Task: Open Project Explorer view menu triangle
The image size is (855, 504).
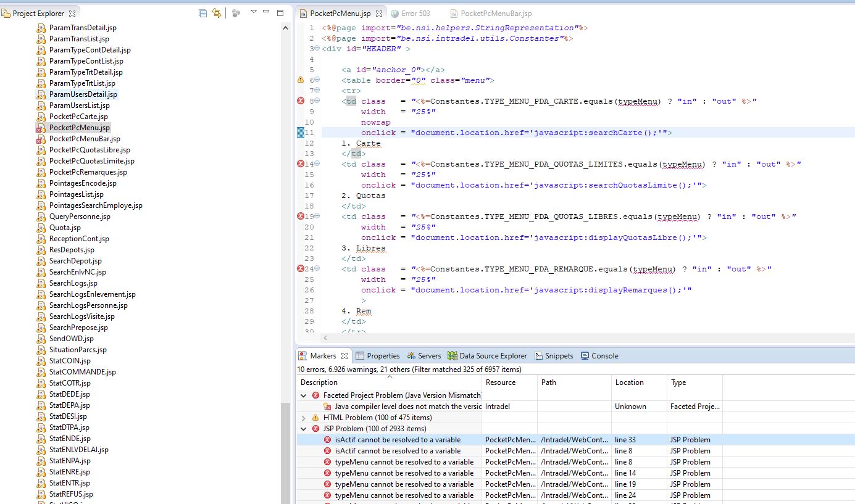Action: [x=253, y=12]
